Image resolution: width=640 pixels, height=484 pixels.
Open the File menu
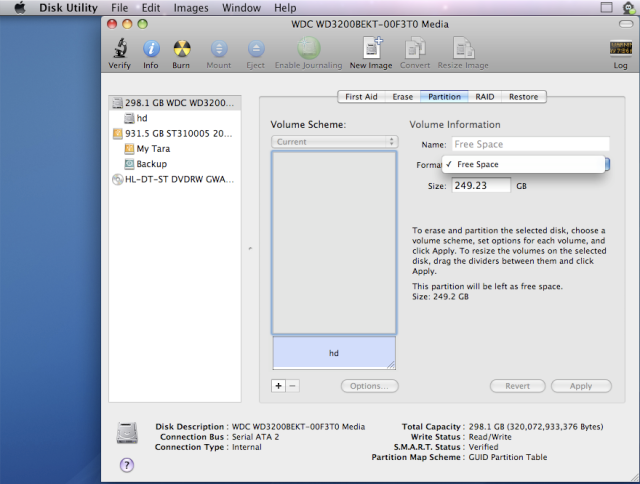[x=120, y=8]
